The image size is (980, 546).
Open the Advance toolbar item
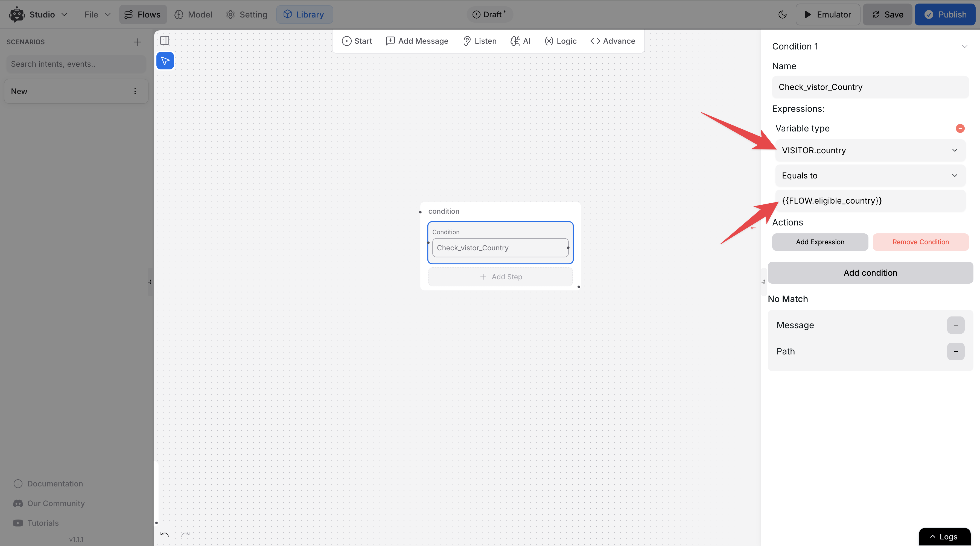(x=612, y=41)
